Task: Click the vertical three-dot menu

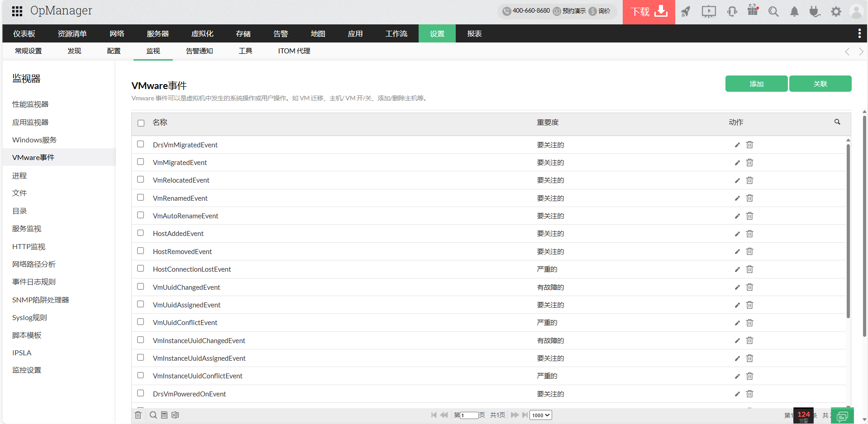Action: tap(859, 33)
